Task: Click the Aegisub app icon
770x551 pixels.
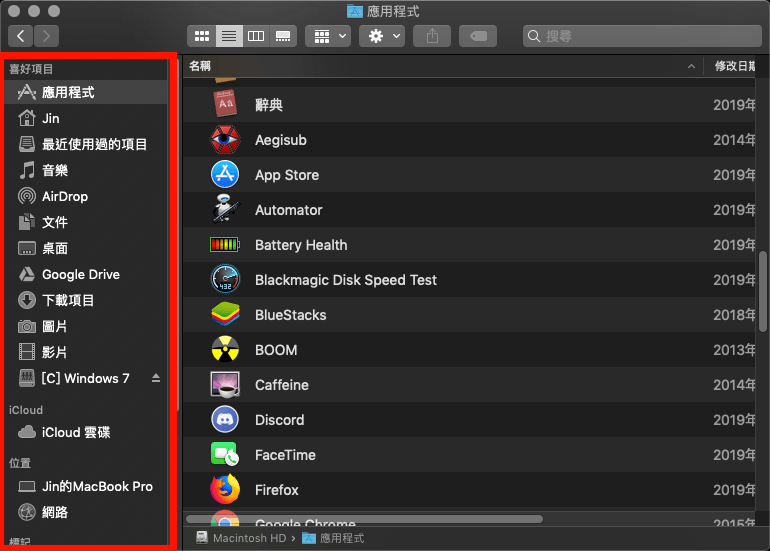Action: tap(225, 139)
